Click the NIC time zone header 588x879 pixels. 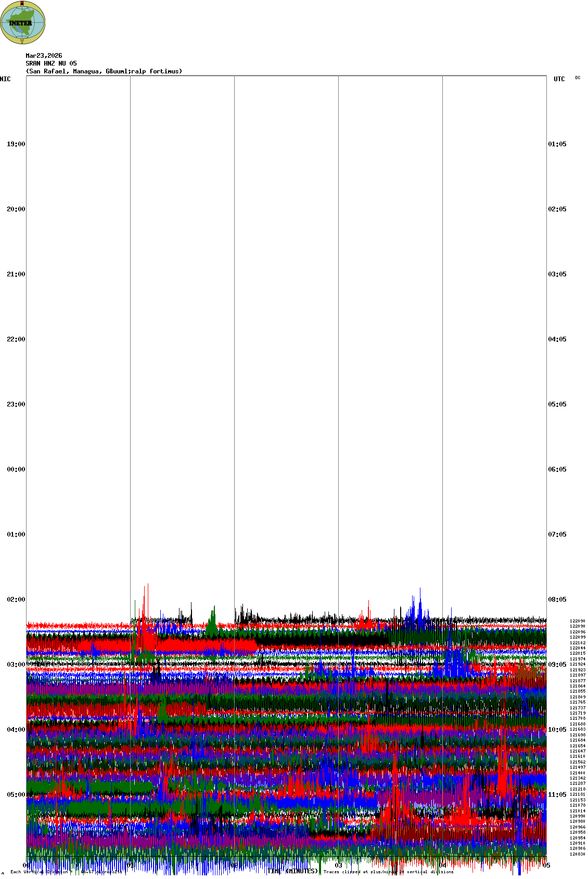(x=5, y=79)
